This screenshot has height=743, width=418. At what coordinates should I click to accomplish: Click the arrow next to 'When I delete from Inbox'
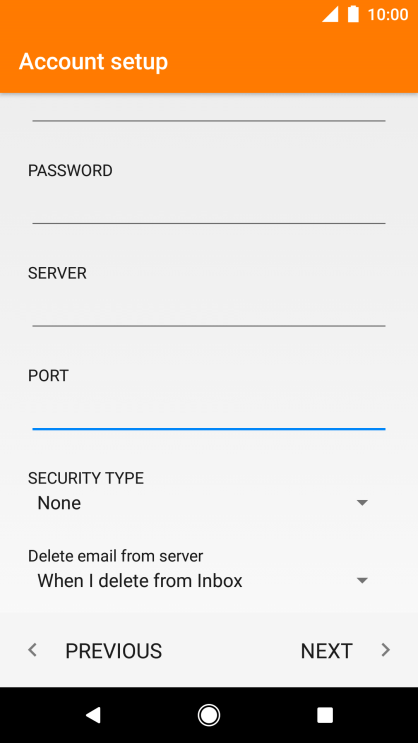coord(362,580)
